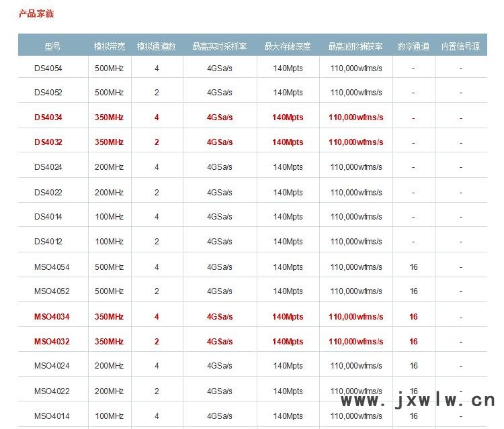
Task: Select the MSO4022 model cell
Action: [x=52, y=391]
